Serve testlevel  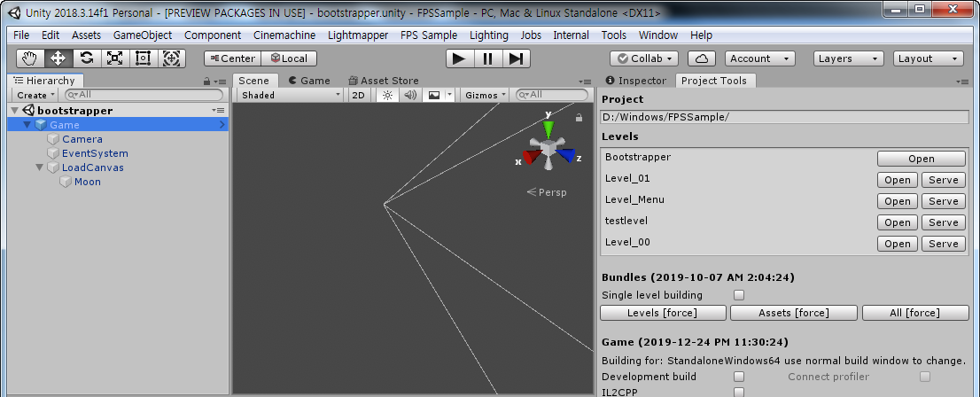point(944,222)
